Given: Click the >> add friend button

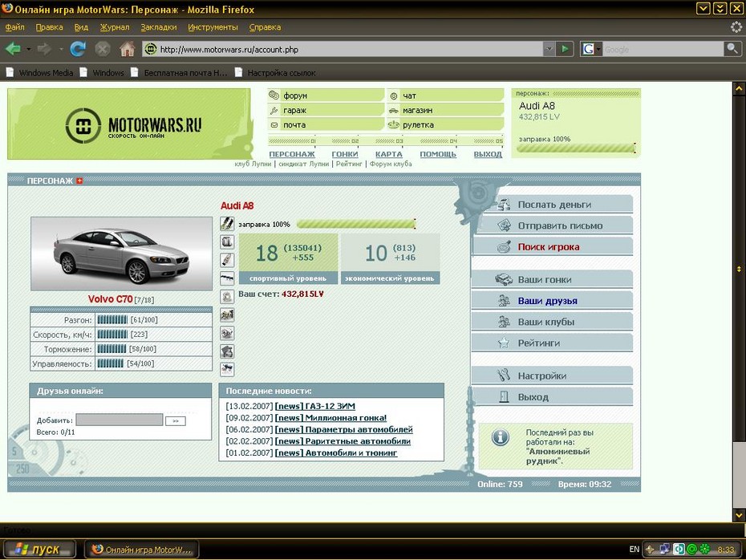Looking at the screenshot, I should coord(176,421).
